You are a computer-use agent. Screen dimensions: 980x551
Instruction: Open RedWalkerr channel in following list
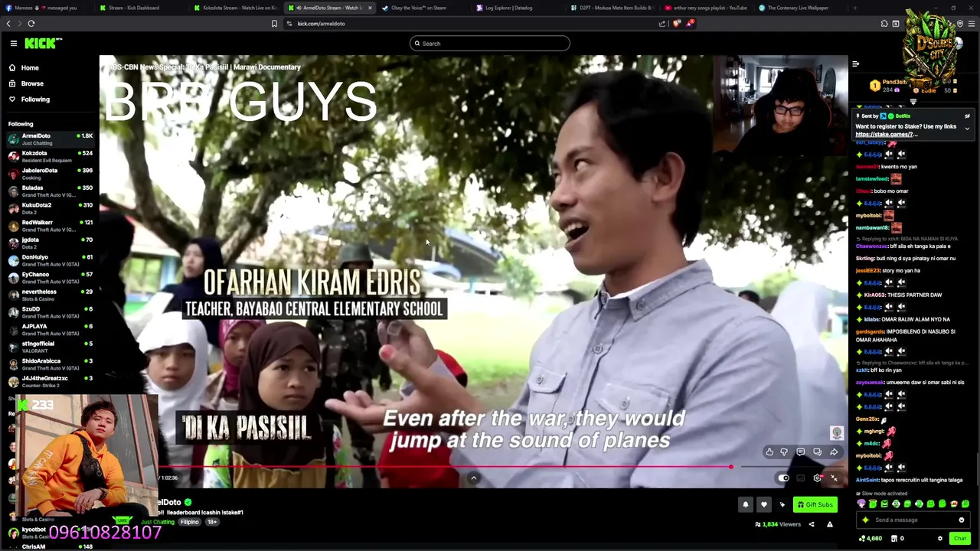coord(50,226)
